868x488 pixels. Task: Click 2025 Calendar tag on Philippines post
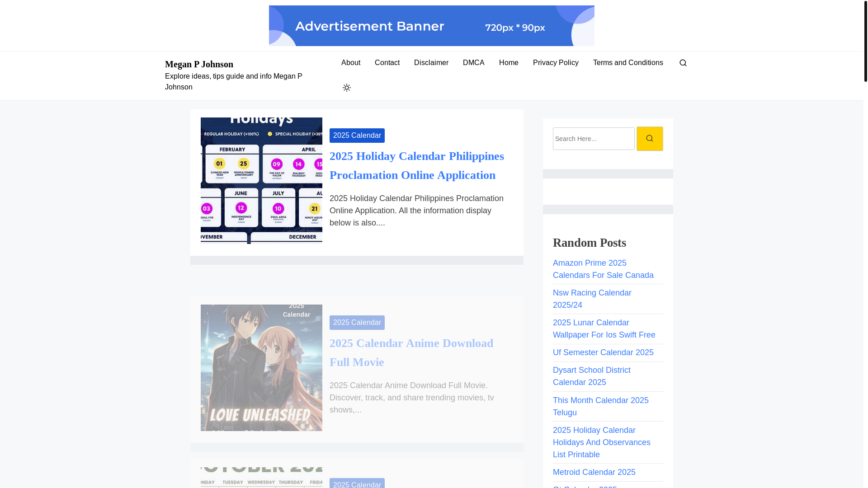(357, 136)
